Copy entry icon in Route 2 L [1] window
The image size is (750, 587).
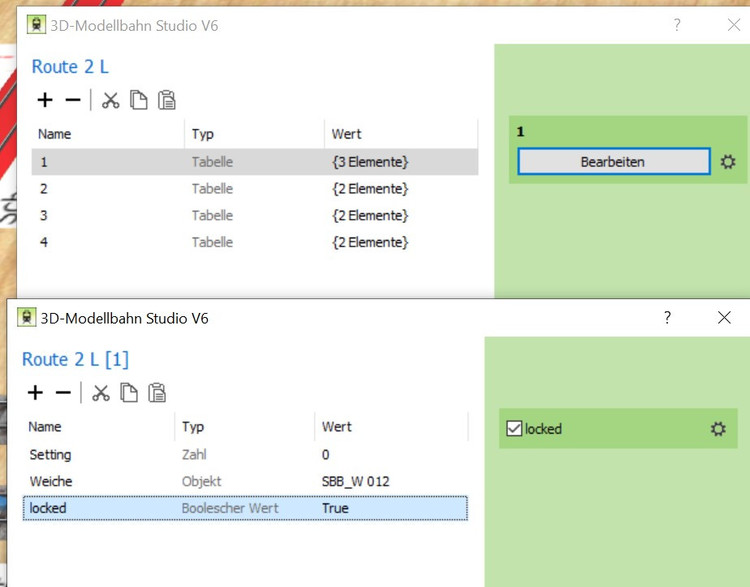point(129,393)
